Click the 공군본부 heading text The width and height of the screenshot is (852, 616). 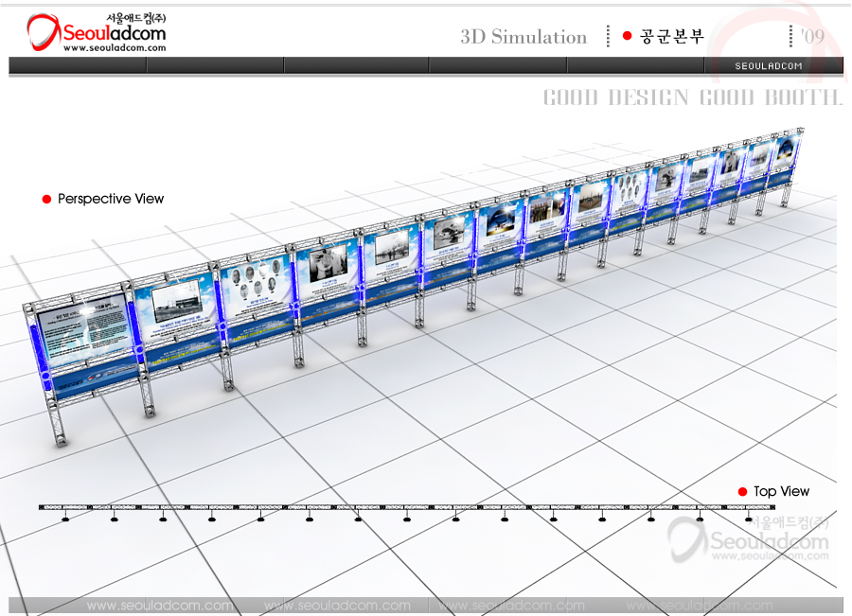672,37
